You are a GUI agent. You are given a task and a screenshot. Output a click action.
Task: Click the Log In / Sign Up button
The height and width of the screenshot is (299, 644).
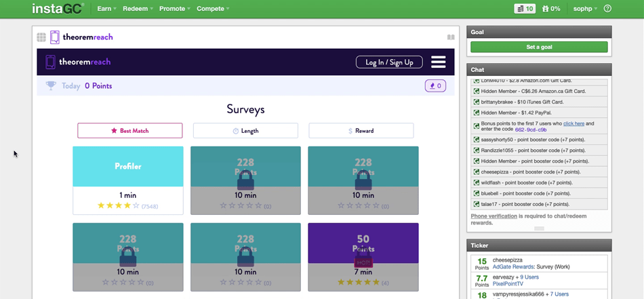pos(389,62)
